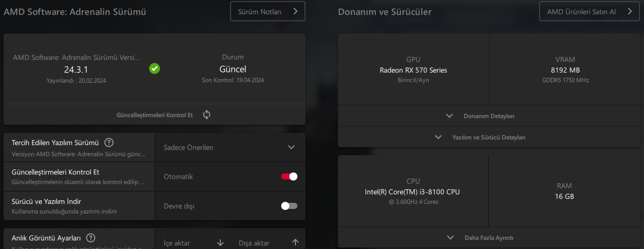Open the Sürüm Notları release notes button
The height and width of the screenshot is (249, 644).
click(x=268, y=11)
